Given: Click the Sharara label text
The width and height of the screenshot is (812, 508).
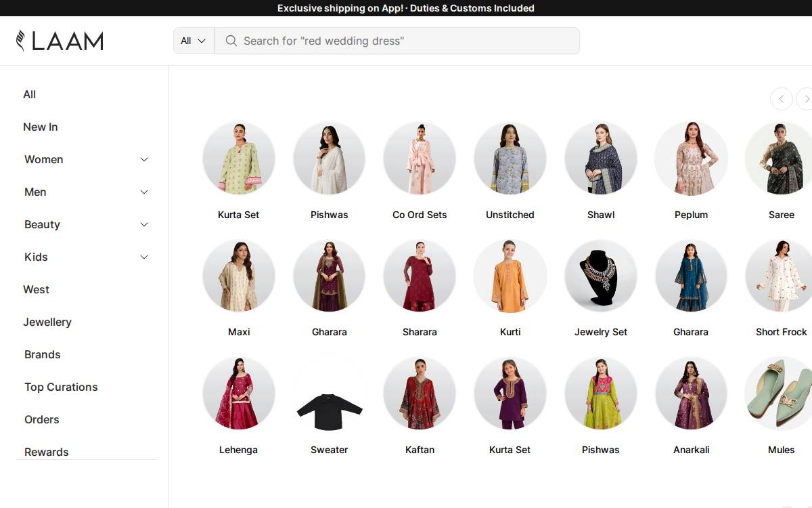Looking at the screenshot, I should (x=420, y=332).
